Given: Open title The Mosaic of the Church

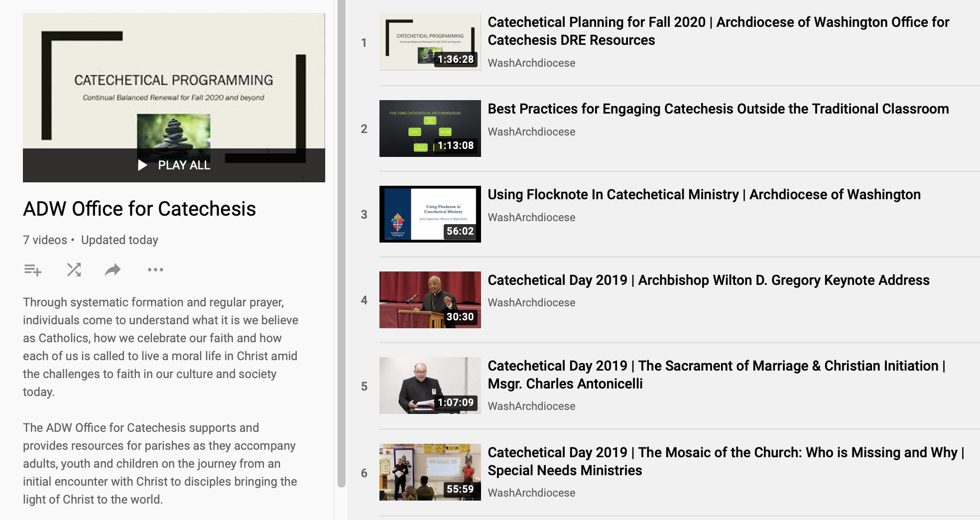Looking at the screenshot, I should [x=726, y=461].
